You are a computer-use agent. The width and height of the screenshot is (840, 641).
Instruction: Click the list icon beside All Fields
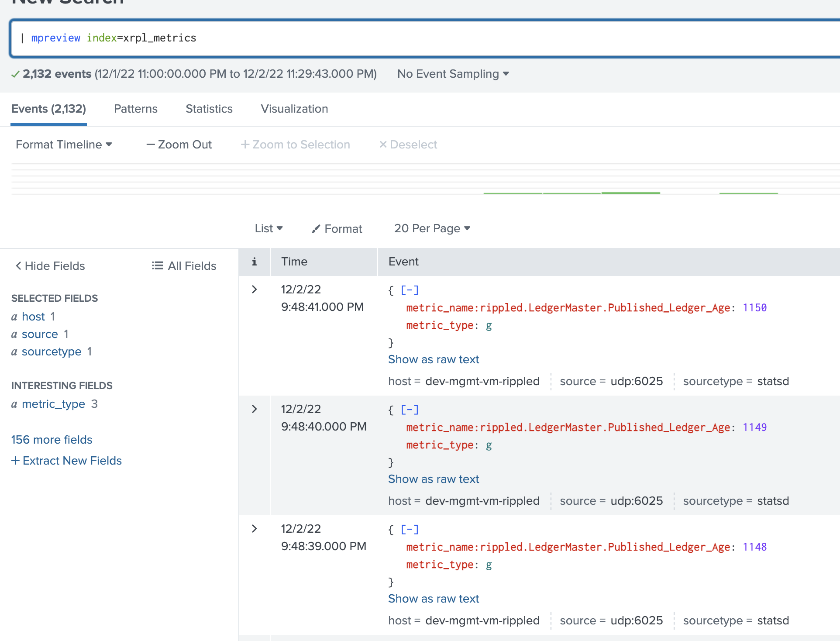pos(156,265)
